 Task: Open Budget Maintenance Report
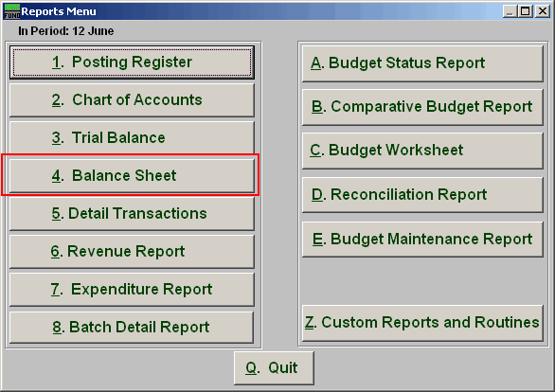(422, 240)
